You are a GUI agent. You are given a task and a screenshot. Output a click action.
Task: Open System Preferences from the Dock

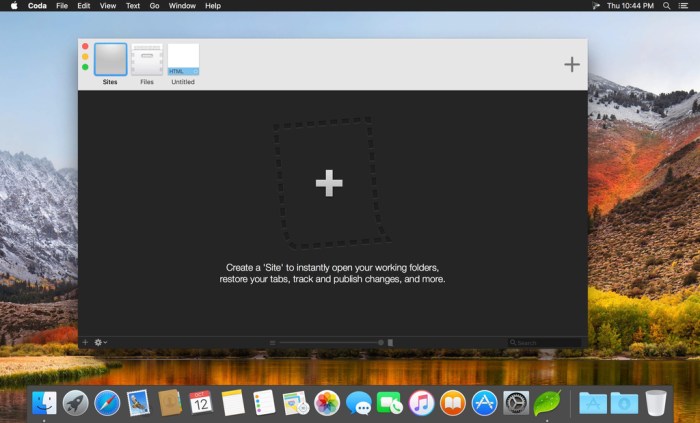pos(515,402)
